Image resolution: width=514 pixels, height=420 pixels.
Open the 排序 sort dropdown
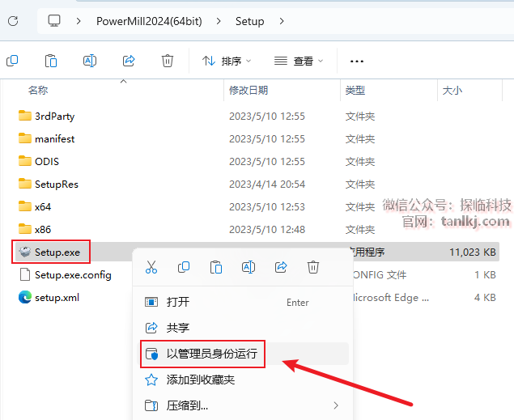tap(227, 61)
